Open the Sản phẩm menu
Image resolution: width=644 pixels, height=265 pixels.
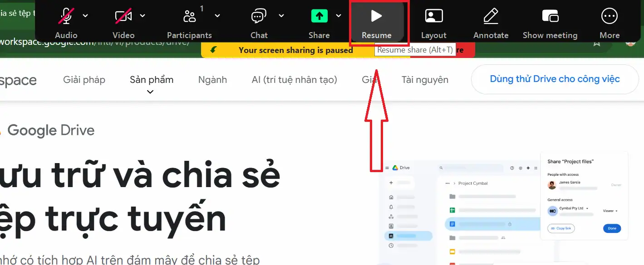coord(151,80)
